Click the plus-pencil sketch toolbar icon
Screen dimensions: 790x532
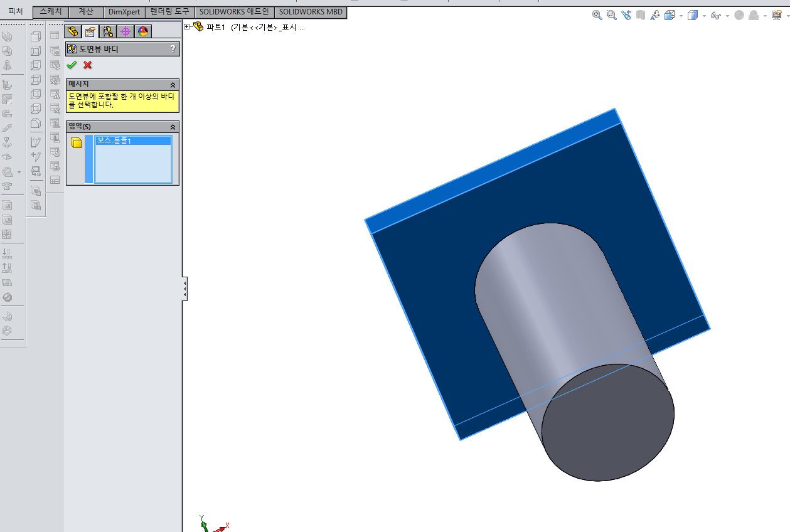point(36,156)
